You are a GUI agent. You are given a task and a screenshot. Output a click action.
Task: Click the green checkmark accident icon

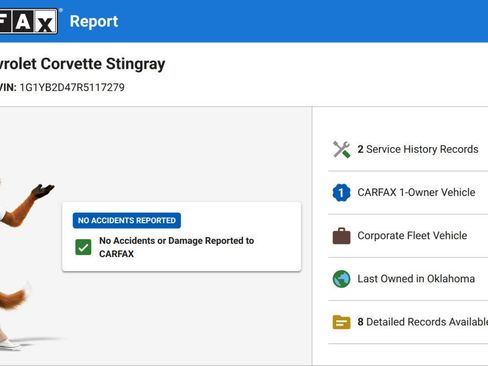click(83, 247)
